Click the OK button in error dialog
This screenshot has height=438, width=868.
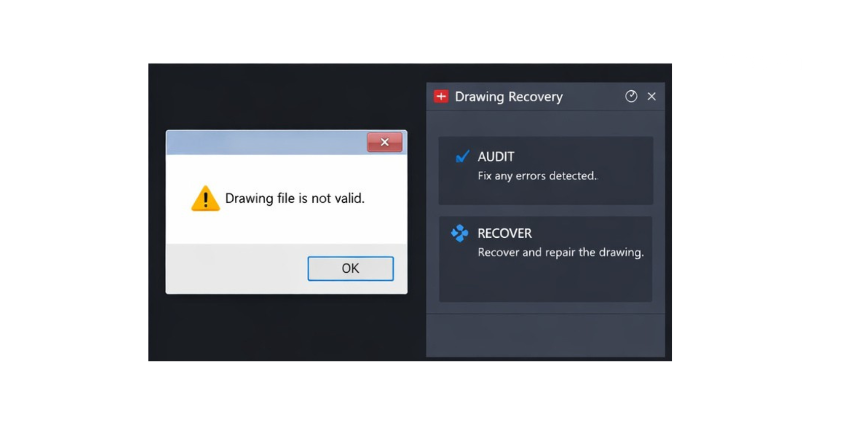click(350, 268)
